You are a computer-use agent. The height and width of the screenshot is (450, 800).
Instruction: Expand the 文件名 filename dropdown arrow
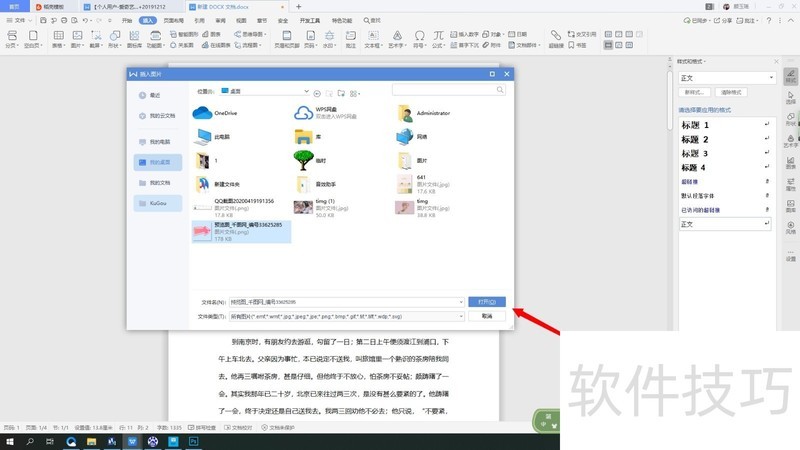click(x=461, y=302)
